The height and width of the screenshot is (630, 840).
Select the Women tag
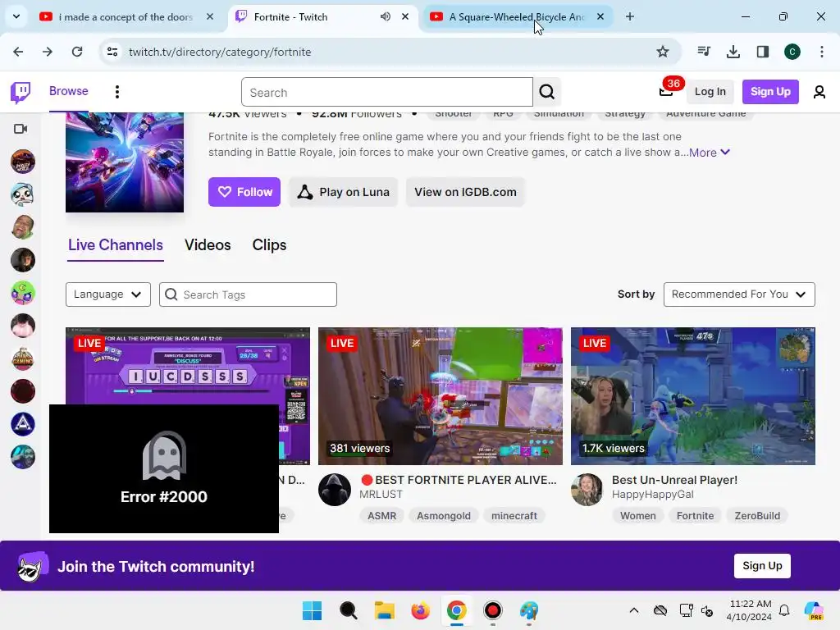click(638, 516)
